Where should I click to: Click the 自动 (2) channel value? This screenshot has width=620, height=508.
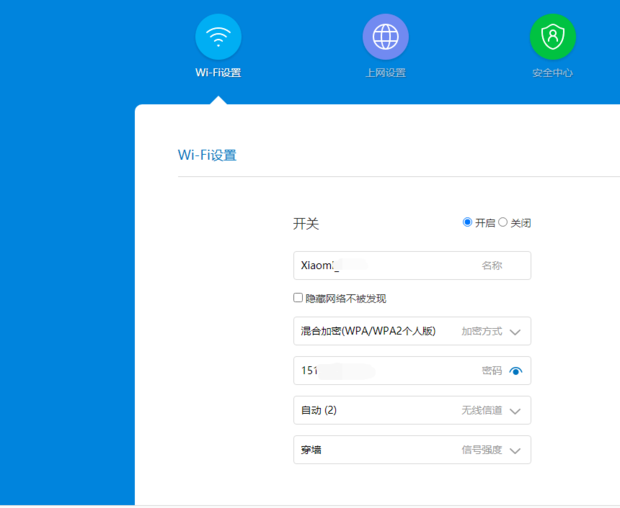(x=319, y=410)
